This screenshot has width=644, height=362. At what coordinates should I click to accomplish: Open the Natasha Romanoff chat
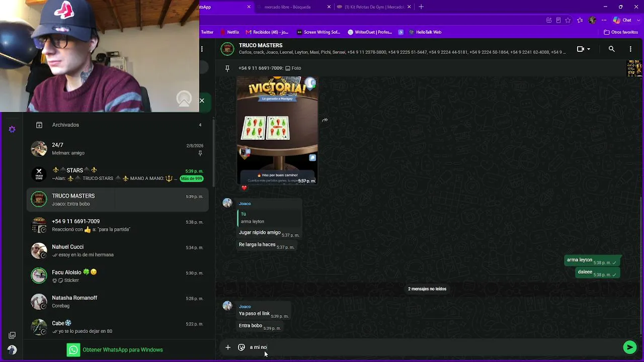pyautogui.click(x=118, y=302)
